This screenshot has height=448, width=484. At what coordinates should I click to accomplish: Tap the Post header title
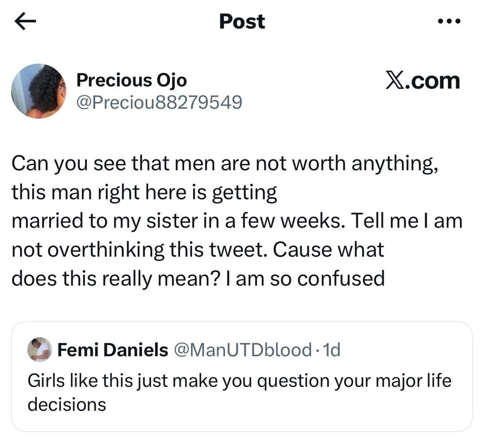point(242,22)
